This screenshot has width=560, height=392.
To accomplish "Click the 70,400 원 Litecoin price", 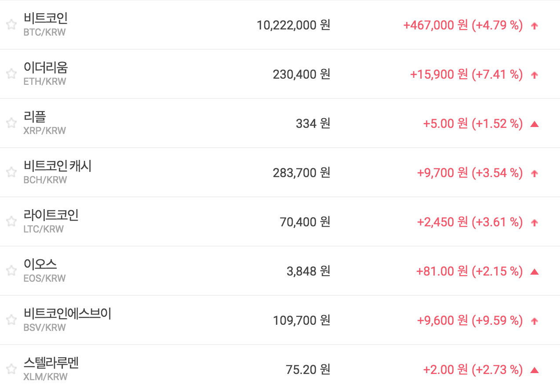I will click(305, 222).
